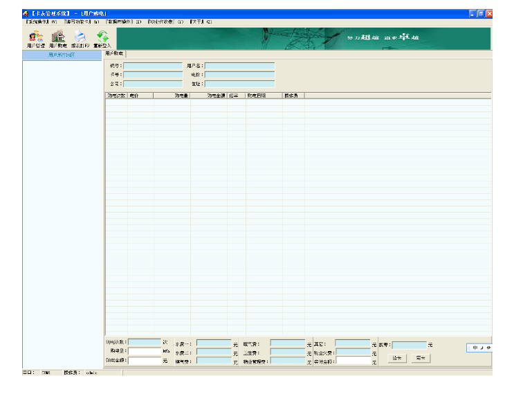The height and width of the screenshot is (394, 532).
Task: Click the 用户购电 house toolbar icon
Action: click(58, 37)
